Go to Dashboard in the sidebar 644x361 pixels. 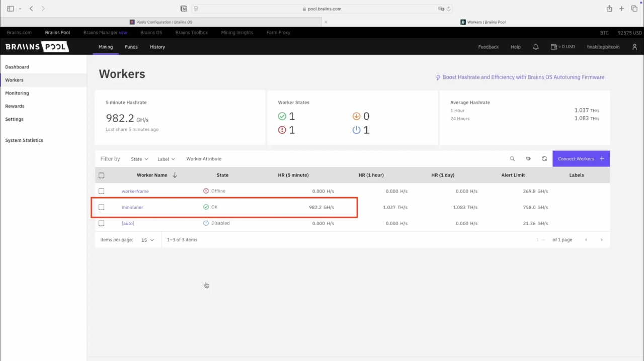[17, 67]
